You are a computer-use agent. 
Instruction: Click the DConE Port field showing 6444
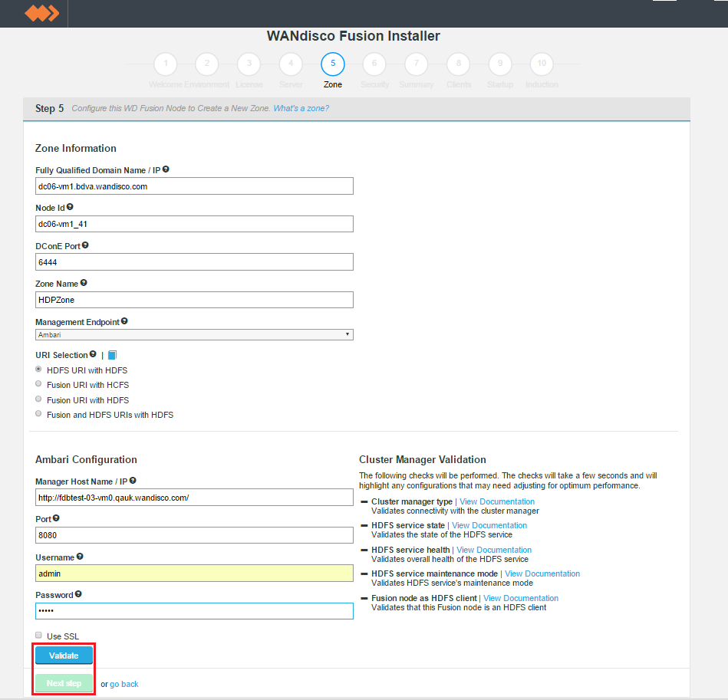click(194, 262)
